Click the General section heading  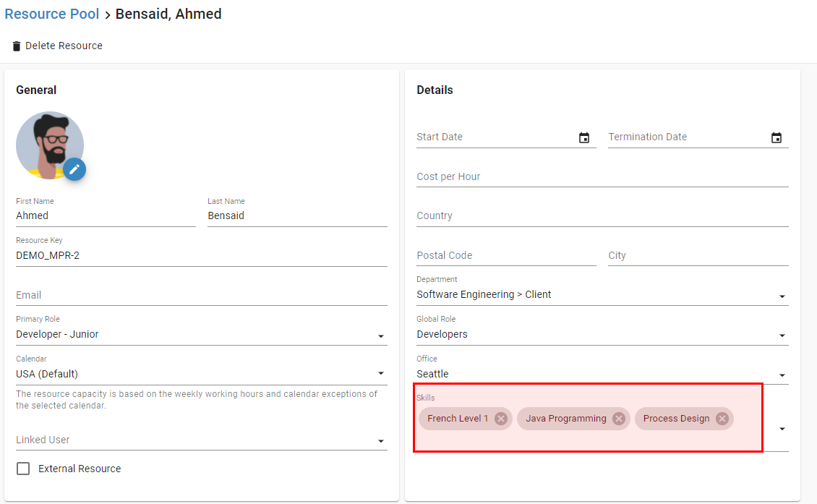pos(36,90)
